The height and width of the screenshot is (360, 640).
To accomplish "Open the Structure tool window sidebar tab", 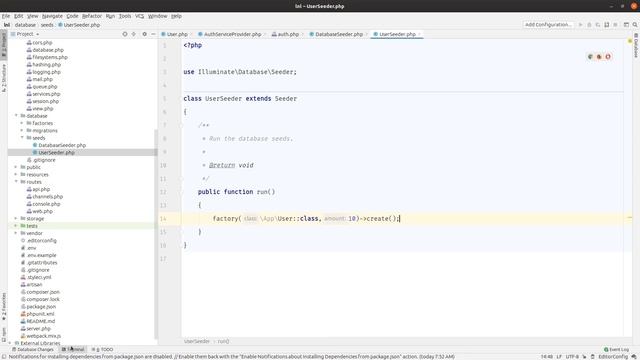I will point(4,78).
